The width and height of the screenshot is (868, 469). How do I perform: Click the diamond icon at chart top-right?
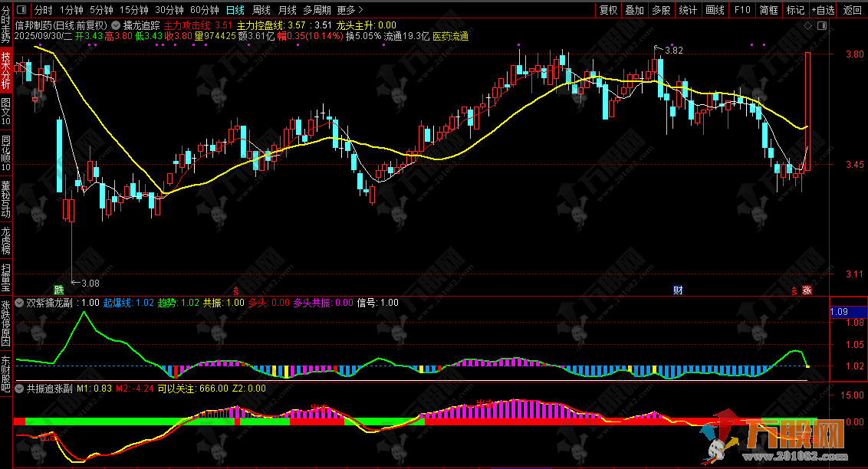(809, 25)
